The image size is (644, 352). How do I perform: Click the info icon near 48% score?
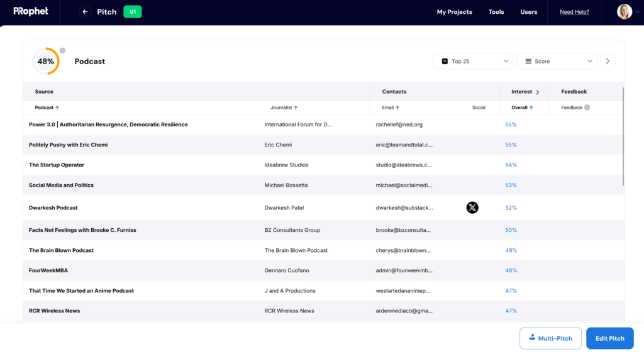coord(62,50)
